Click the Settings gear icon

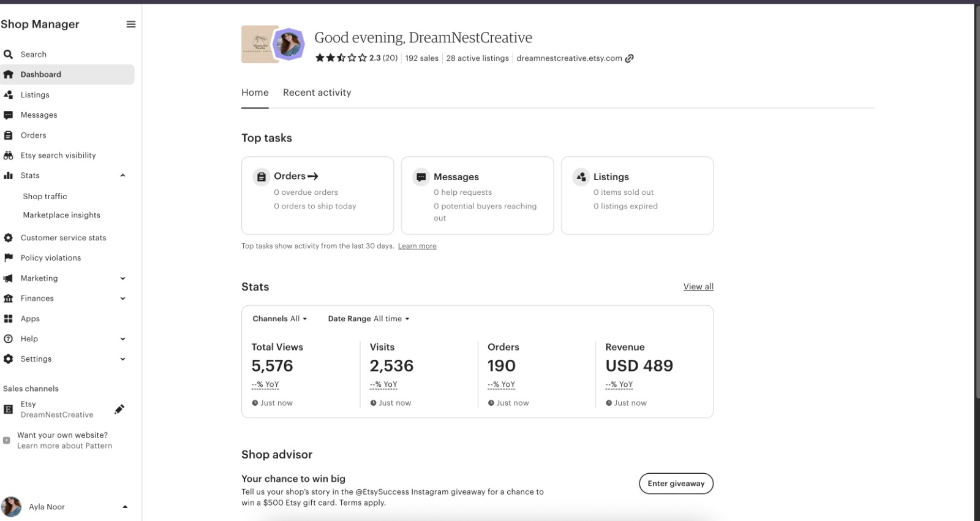tap(8, 359)
